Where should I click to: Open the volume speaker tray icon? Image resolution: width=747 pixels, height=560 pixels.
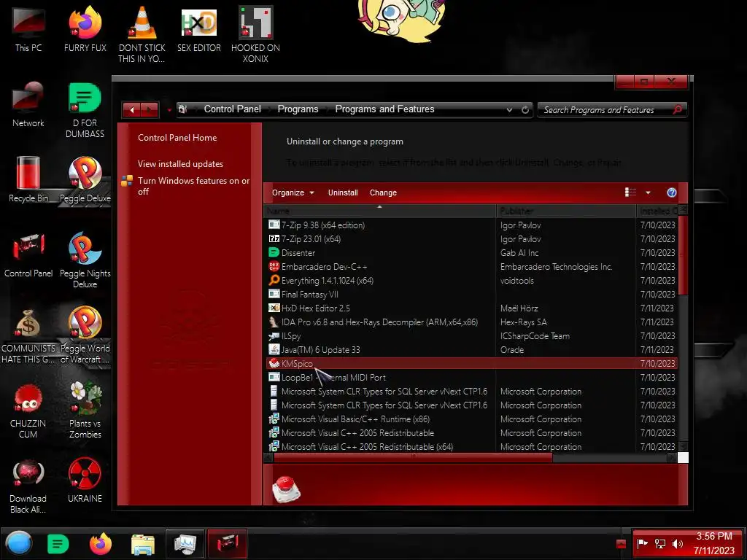[677, 543]
